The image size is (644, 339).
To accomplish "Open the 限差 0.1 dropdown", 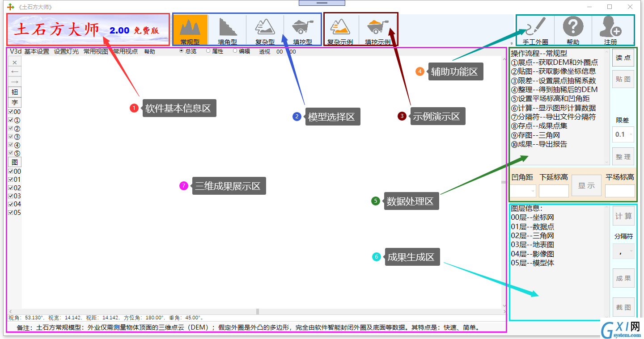I will click(x=623, y=134).
